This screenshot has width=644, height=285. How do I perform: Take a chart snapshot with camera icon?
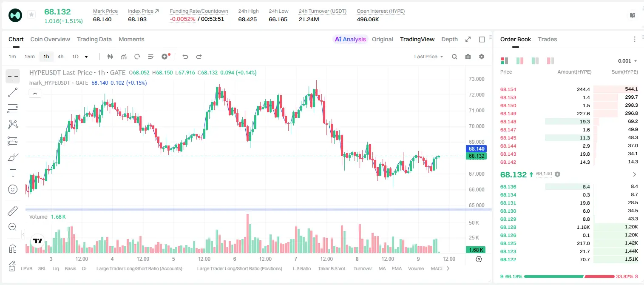468,57
